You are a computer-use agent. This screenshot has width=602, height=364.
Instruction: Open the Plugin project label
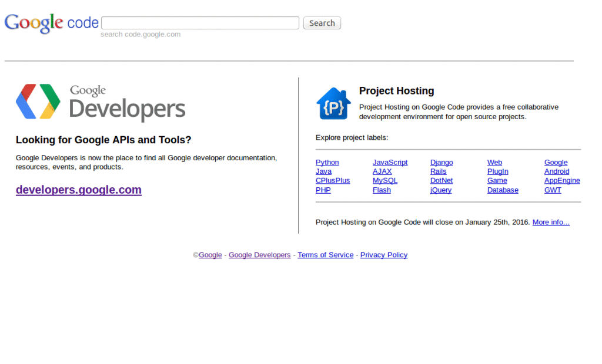point(497,171)
